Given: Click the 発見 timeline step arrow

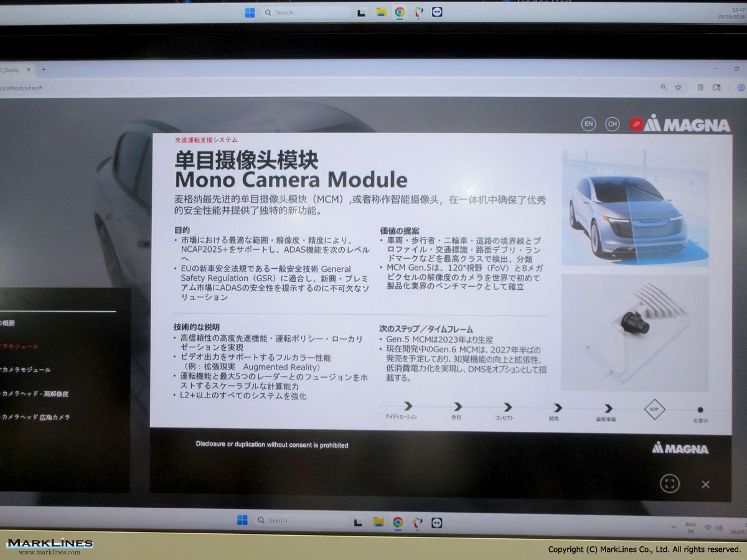Looking at the screenshot, I should (458, 407).
